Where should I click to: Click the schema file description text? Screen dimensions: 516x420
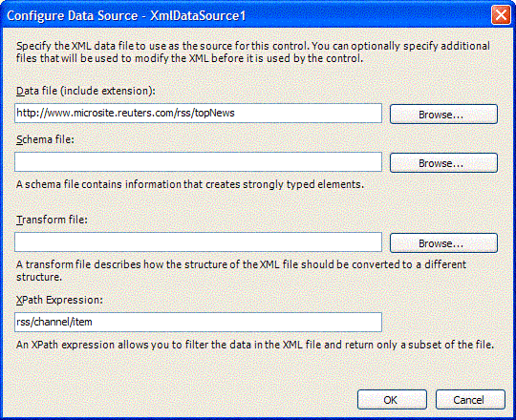pyautogui.click(x=190, y=184)
